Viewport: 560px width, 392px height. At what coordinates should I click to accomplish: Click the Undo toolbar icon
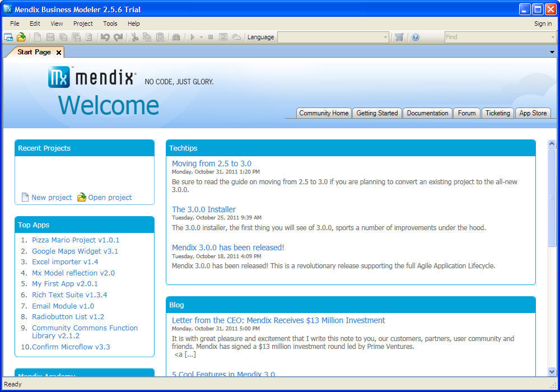click(105, 37)
